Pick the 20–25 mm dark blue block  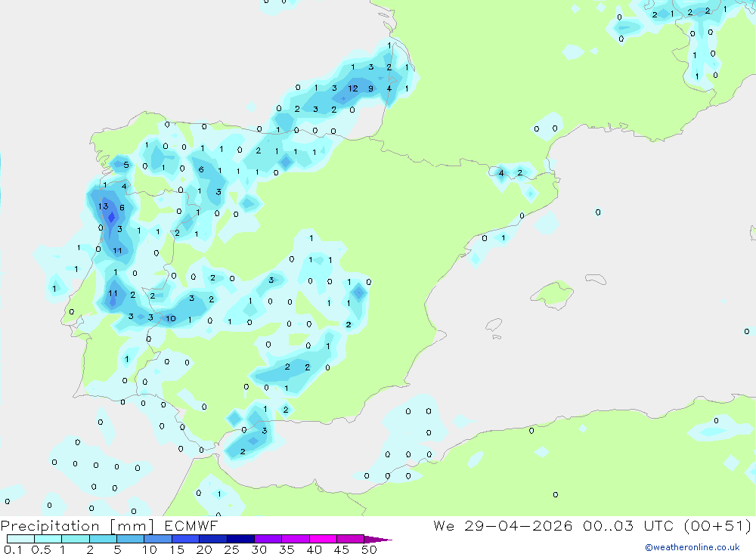(x=213, y=539)
